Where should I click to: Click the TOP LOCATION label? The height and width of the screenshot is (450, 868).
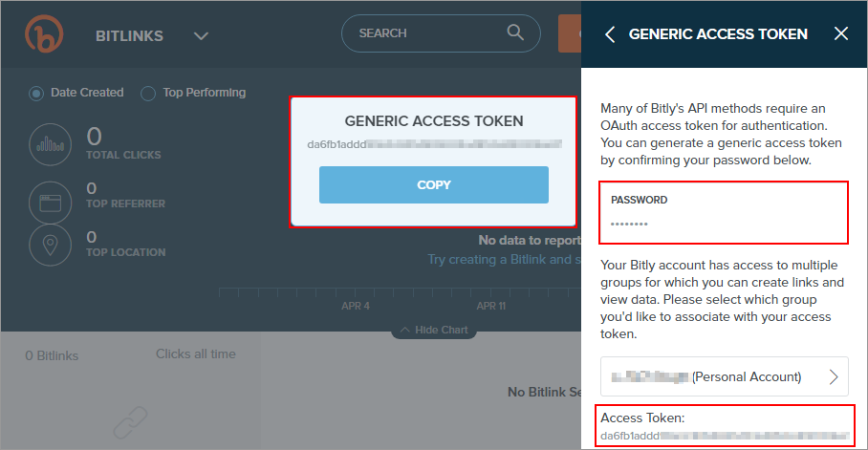(125, 252)
